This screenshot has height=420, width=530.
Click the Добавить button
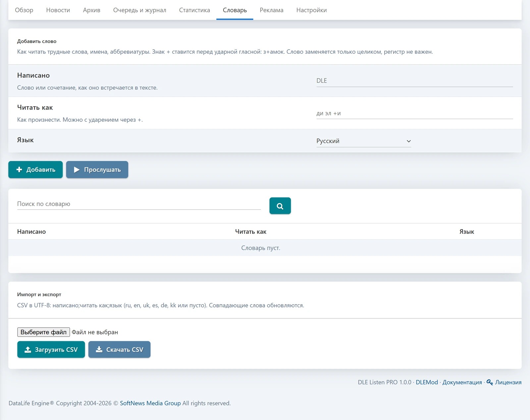click(35, 169)
